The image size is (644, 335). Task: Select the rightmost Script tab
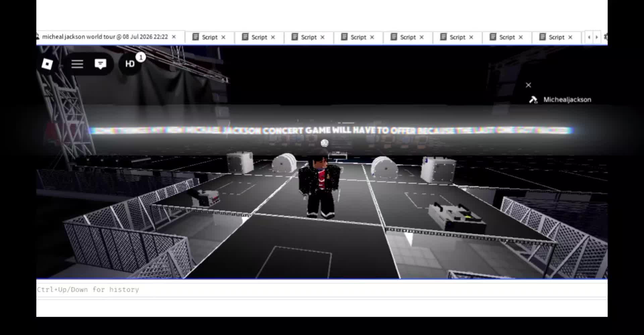[x=556, y=37]
